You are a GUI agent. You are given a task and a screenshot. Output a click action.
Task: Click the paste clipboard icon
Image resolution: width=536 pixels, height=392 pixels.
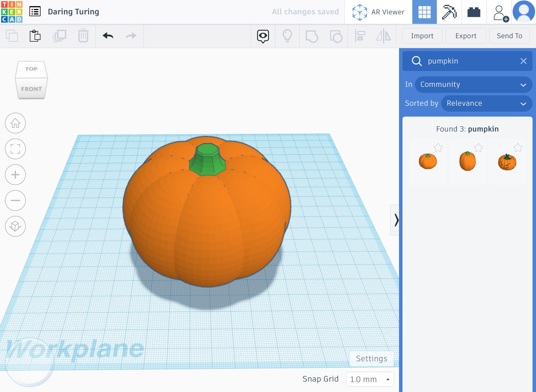[35, 36]
